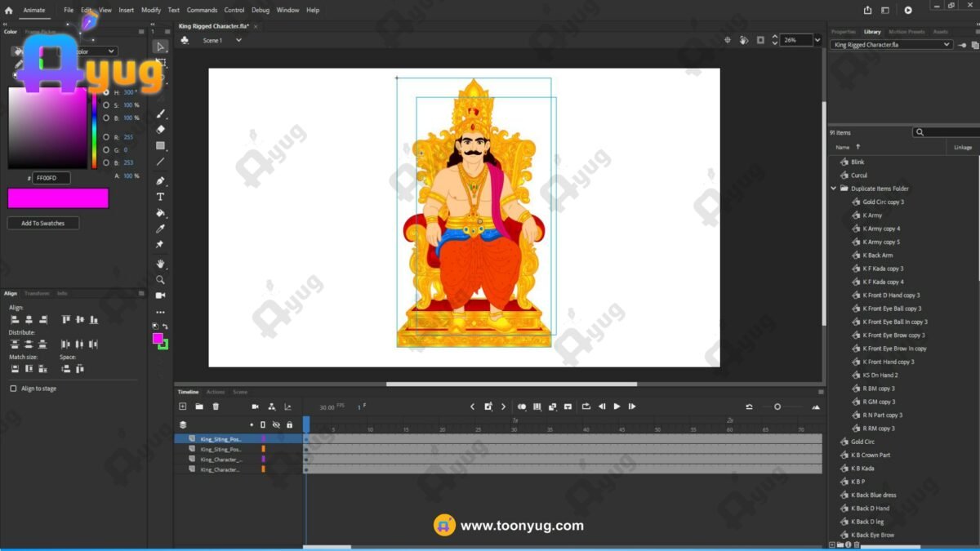Click the Align left edge icon
The height and width of the screenshot is (551, 980).
(15, 320)
